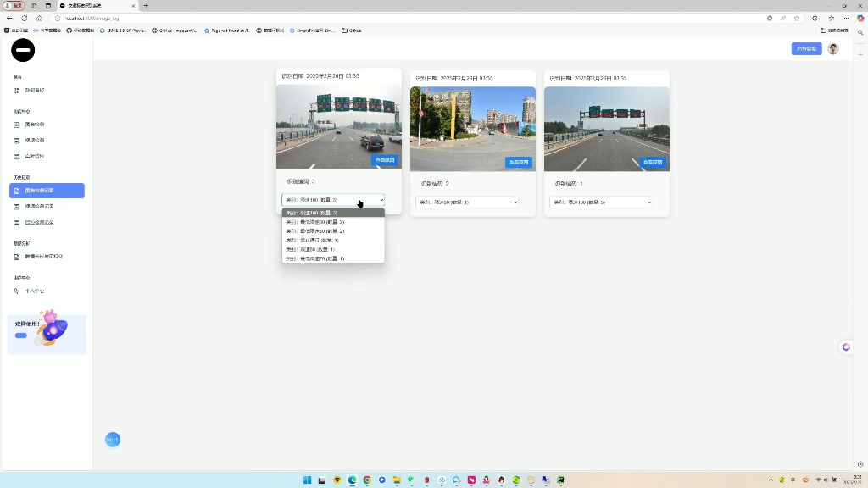Open the Copilot icon in browser corner
The height and width of the screenshot is (488, 868).
click(x=860, y=19)
